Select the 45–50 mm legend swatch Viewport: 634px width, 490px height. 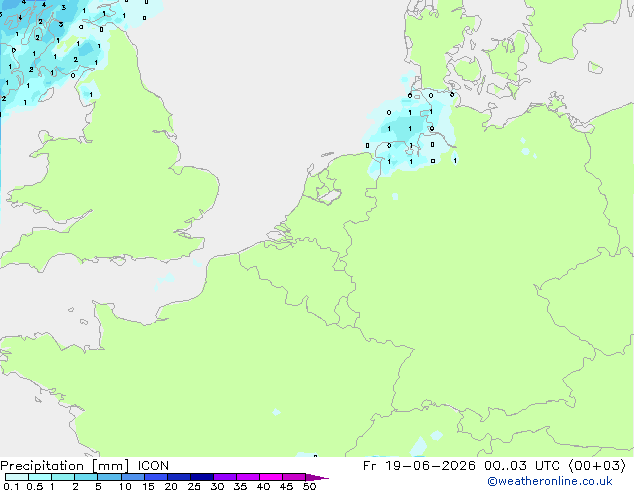[294, 477]
